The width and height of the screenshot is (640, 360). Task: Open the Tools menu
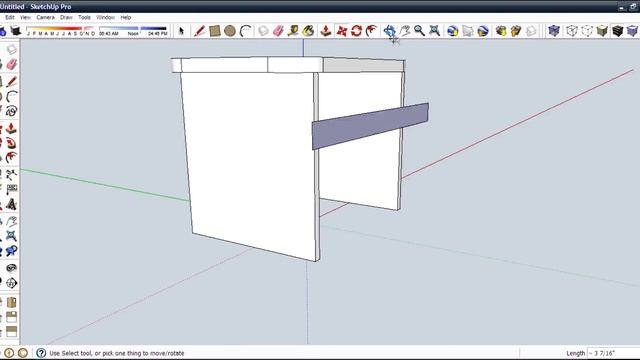84,18
